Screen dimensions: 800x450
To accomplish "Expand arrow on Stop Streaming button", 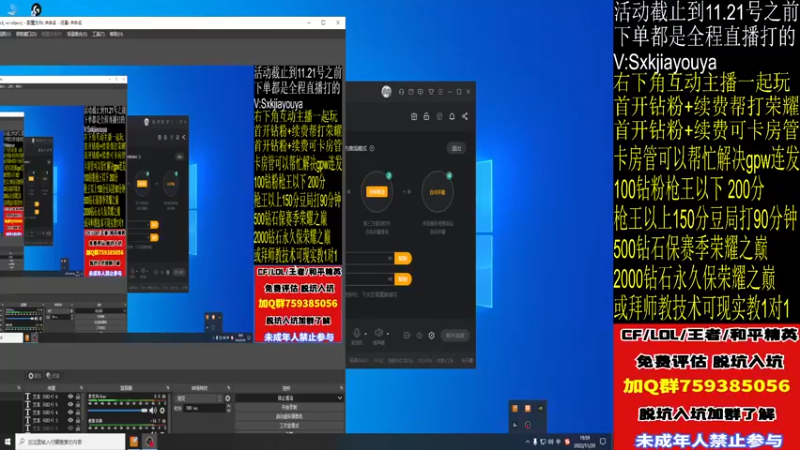I will pos(340,398).
